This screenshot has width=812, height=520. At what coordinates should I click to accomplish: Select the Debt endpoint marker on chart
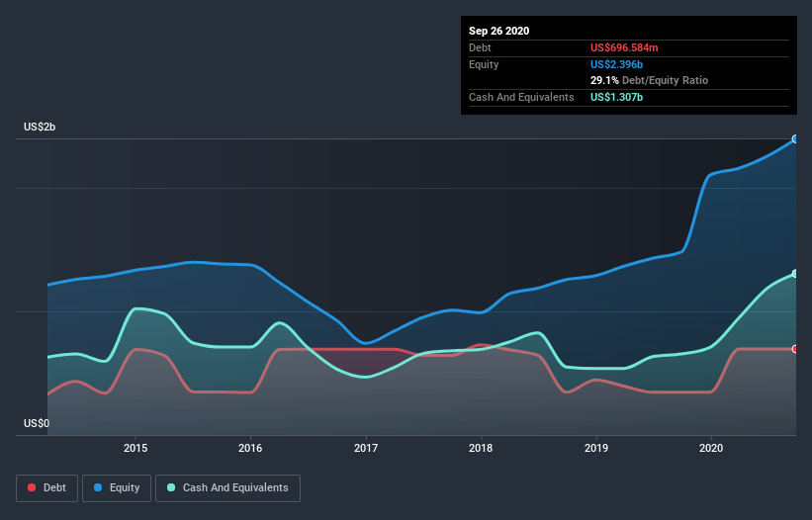[x=795, y=349]
